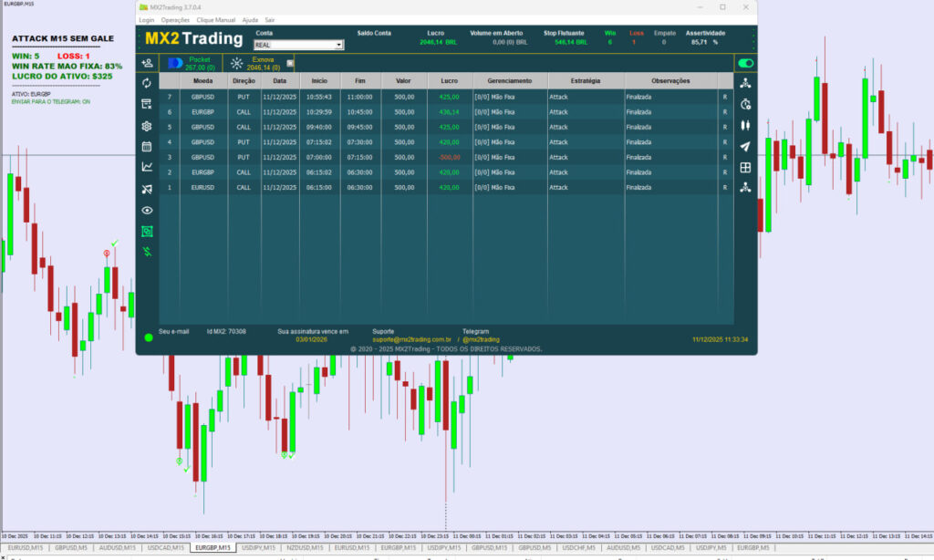Open the four-square grid icon
934x560 pixels.
745,168
